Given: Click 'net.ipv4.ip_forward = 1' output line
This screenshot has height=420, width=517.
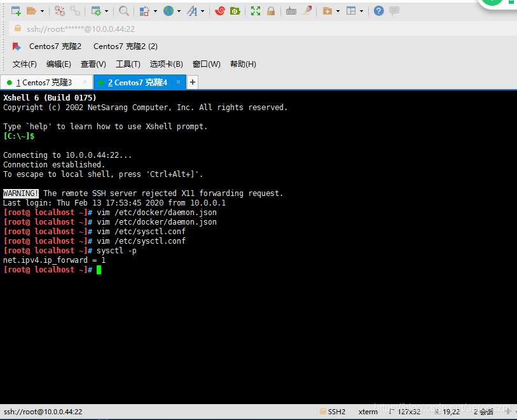Looking at the screenshot, I should pyautogui.click(x=55, y=260).
